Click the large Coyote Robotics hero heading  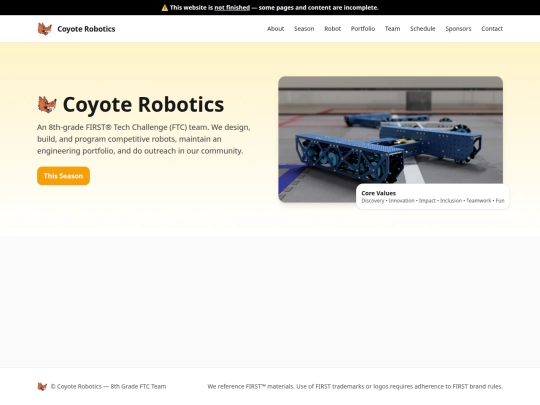pos(143,104)
